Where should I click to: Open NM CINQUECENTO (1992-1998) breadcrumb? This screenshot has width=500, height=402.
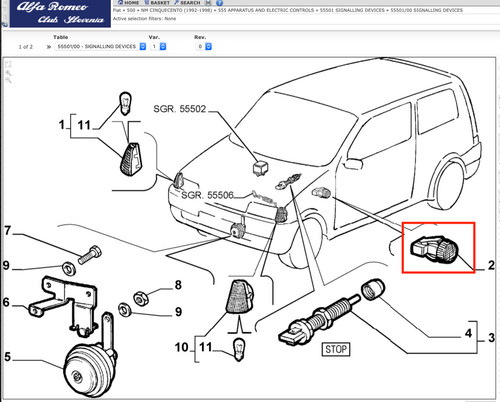coord(177,10)
